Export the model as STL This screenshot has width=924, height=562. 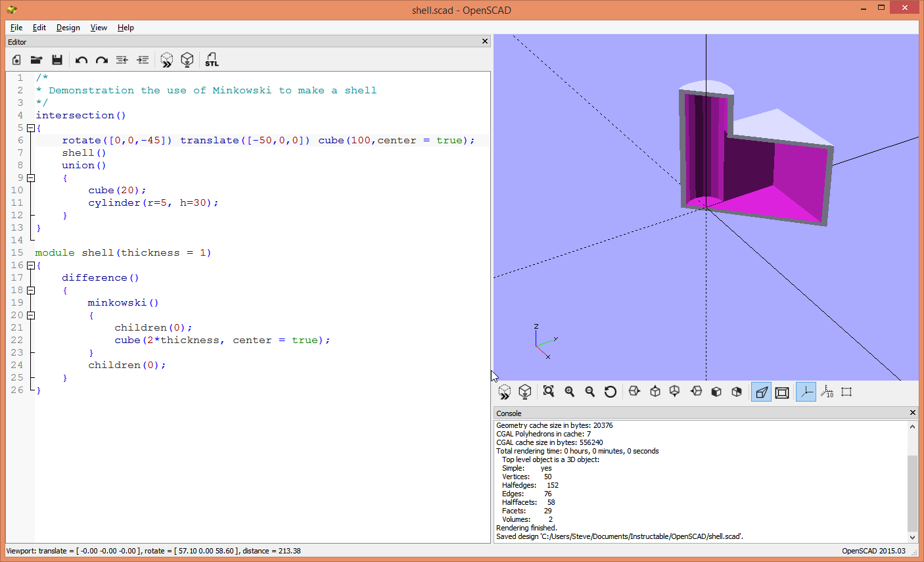[212, 60]
